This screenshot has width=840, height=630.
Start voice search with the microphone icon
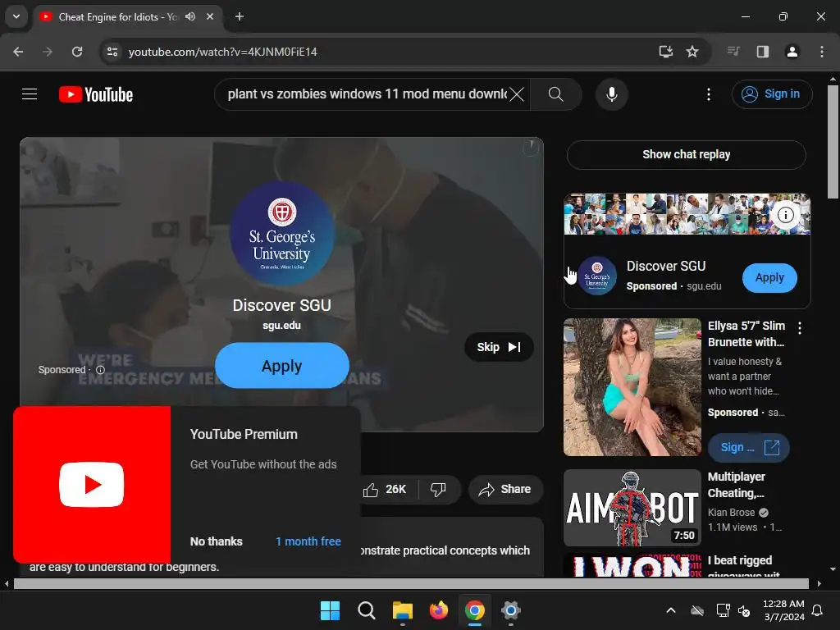(611, 95)
